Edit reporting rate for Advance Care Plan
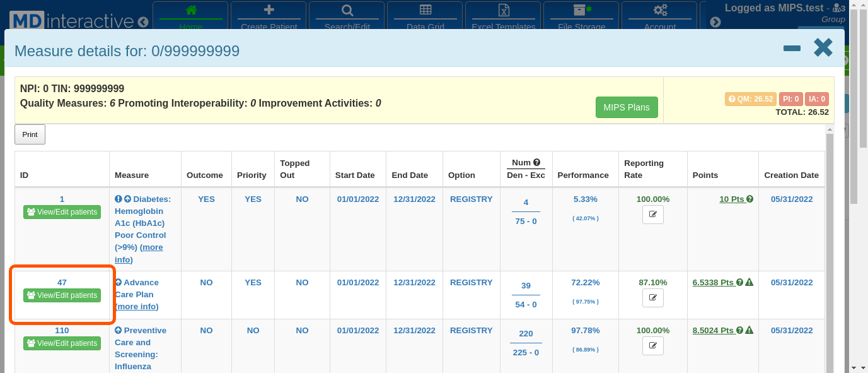 point(652,298)
